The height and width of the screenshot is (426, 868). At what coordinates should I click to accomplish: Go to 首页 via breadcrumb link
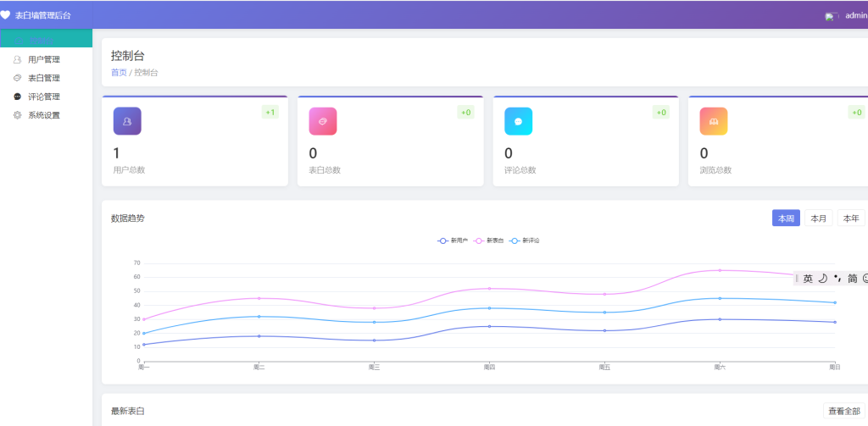click(119, 73)
